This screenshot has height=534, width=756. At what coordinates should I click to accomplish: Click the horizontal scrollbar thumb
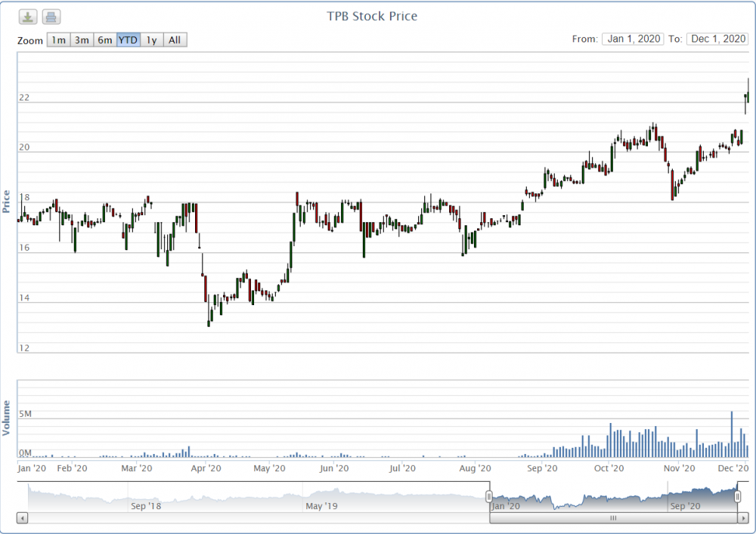613,518
